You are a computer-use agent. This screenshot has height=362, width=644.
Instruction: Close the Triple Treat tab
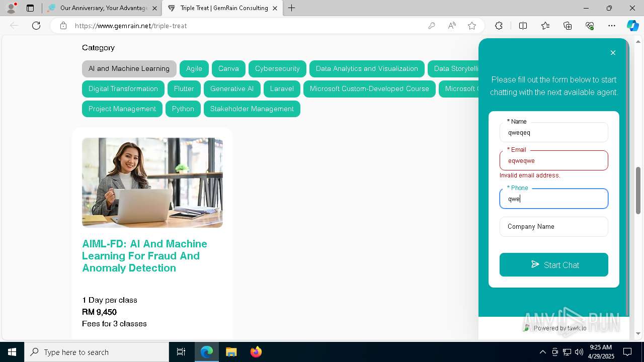point(275,8)
